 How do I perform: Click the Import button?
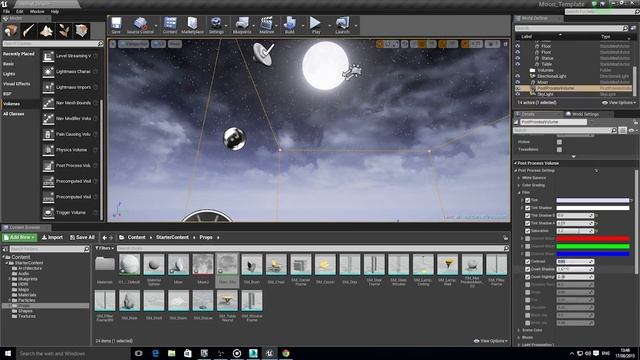53,237
